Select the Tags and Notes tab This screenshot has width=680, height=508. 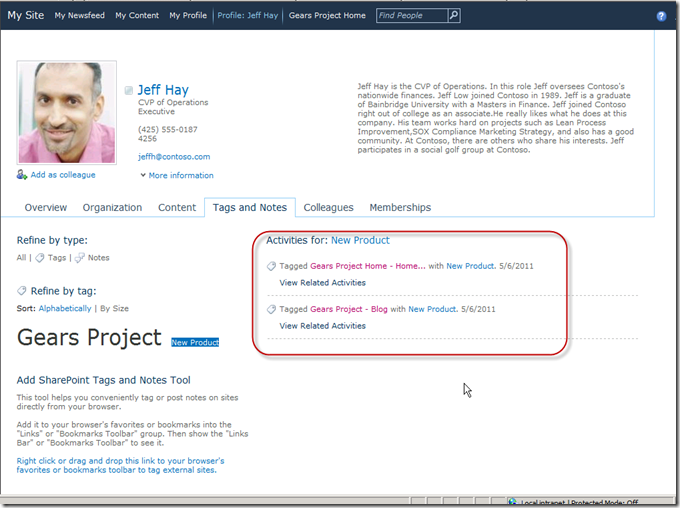pos(250,207)
